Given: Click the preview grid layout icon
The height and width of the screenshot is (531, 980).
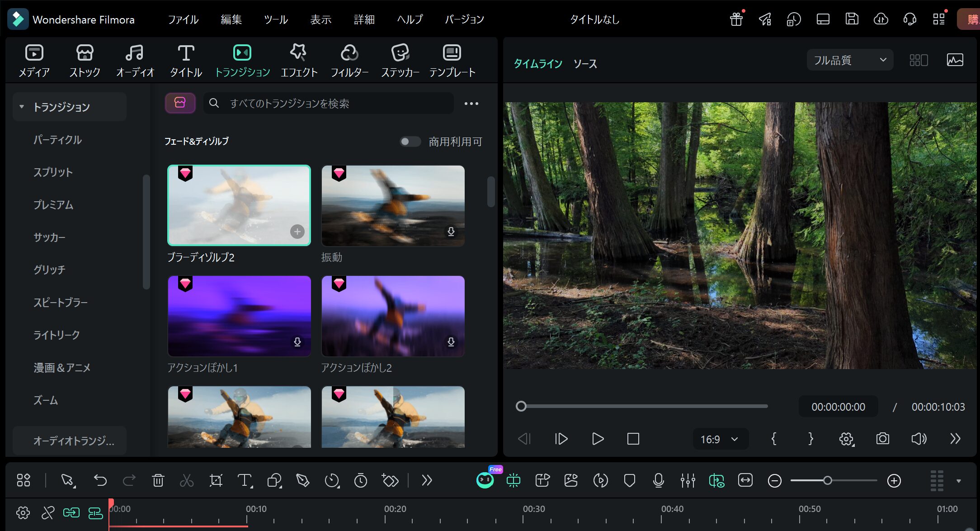Looking at the screenshot, I should click(x=919, y=60).
